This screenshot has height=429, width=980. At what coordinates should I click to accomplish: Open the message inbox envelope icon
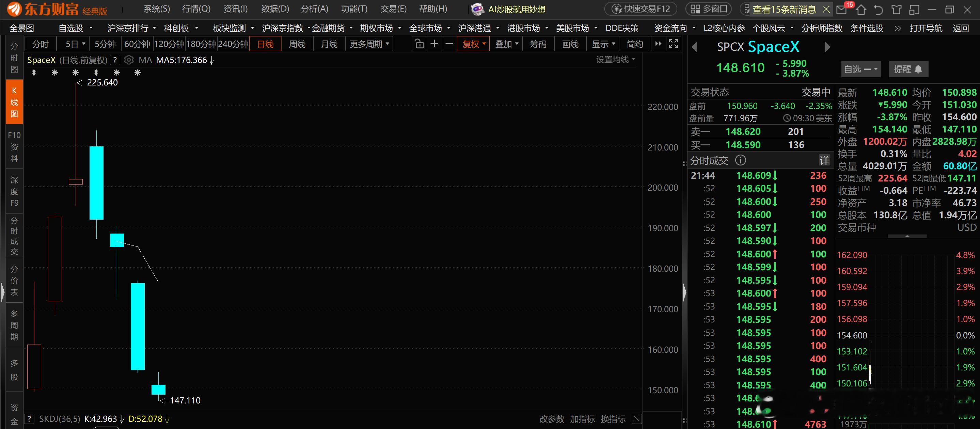(841, 10)
